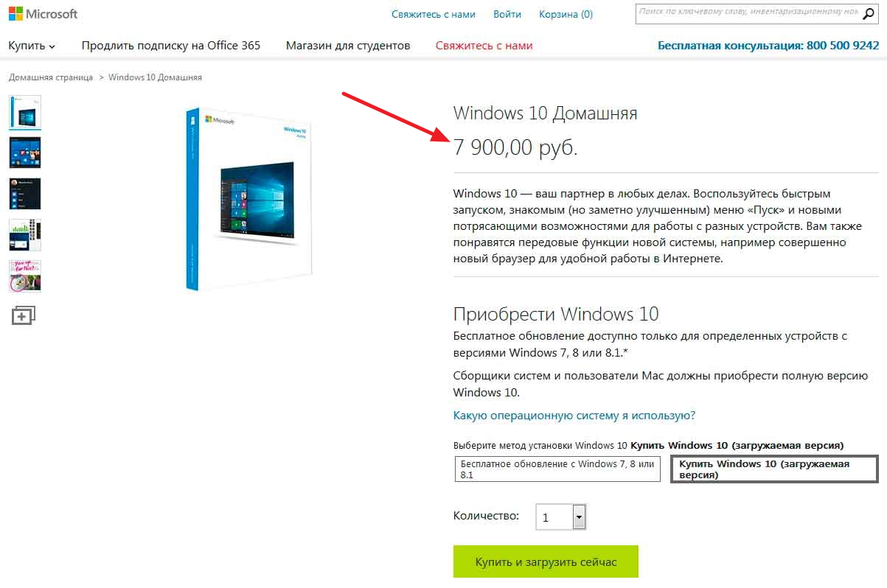This screenshot has width=887, height=588.
Task: Select the fourth product thumbnail
Action: (25, 235)
